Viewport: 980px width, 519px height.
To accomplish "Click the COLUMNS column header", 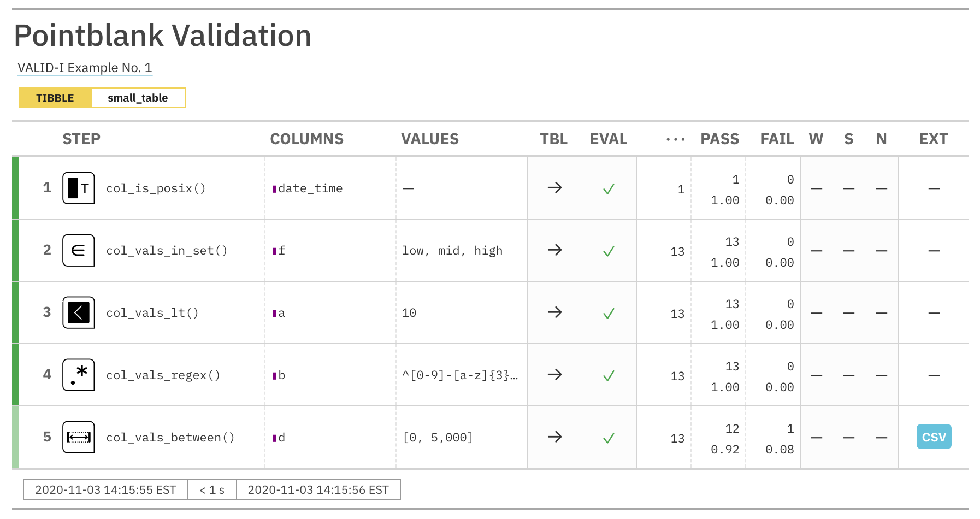I will pos(306,139).
